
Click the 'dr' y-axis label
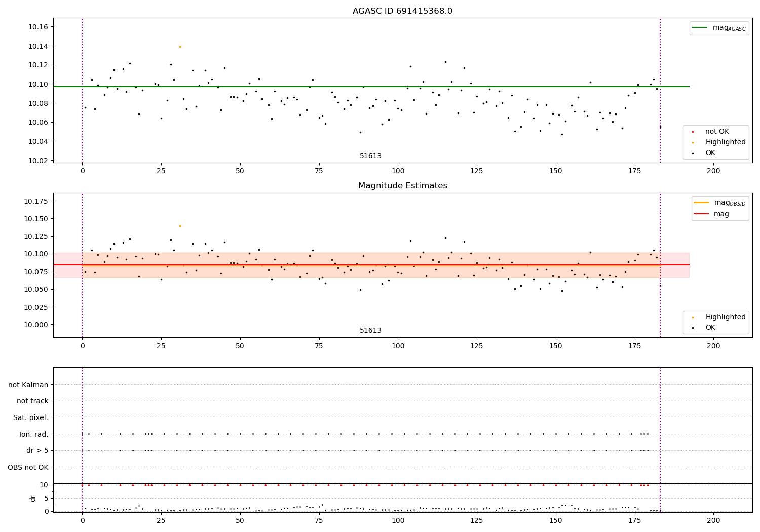(x=33, y=498)
